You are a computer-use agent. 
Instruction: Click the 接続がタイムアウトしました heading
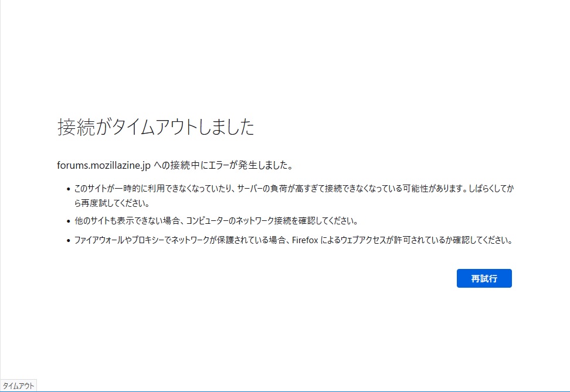click(x=156, y=127)
